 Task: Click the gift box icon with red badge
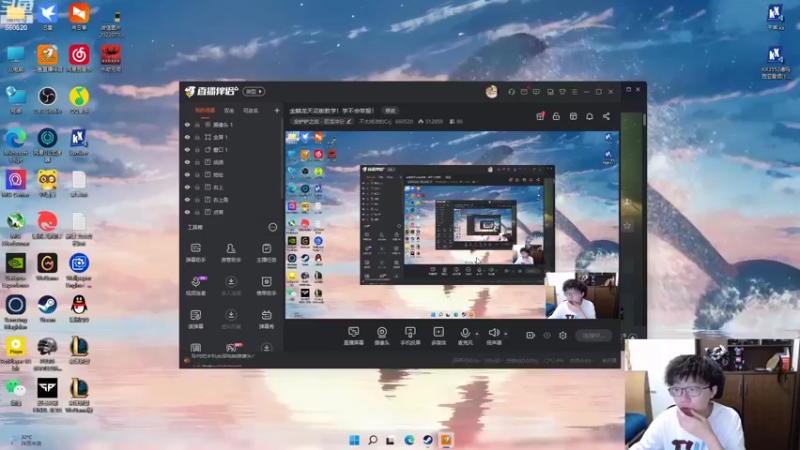coord(540,116)
